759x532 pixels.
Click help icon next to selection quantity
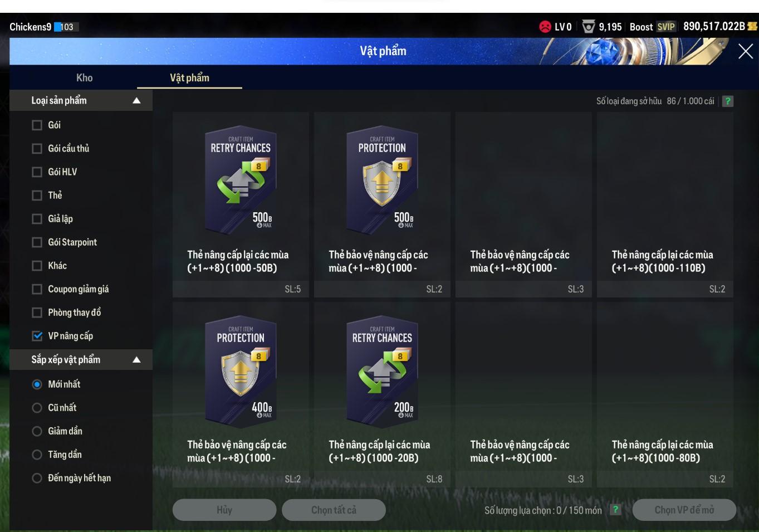(615, 510)
